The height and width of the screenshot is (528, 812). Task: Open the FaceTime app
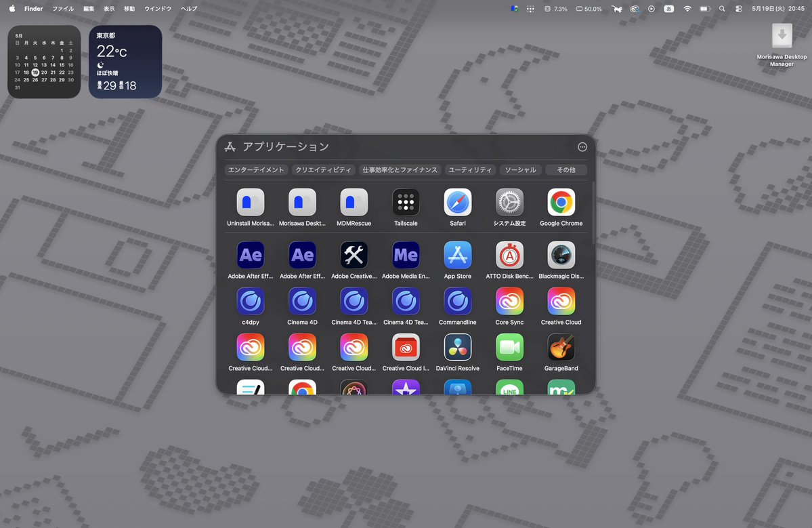point(509,348)
